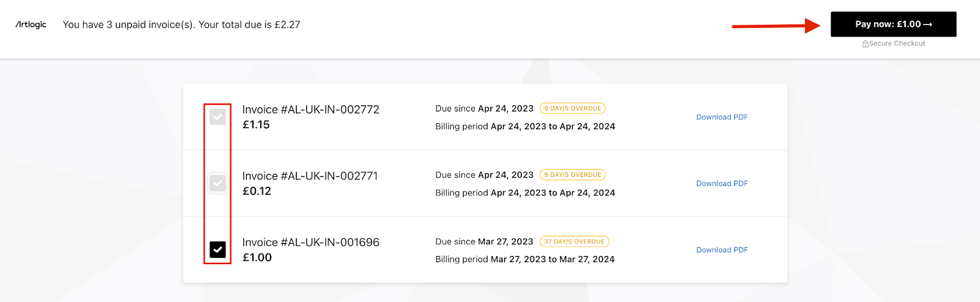Uncheck the invoice AL-UK-IN-001696 checkbox
The width and height of the screenshot is (980, 302).
pyautogui.click(x=217, y=249)
